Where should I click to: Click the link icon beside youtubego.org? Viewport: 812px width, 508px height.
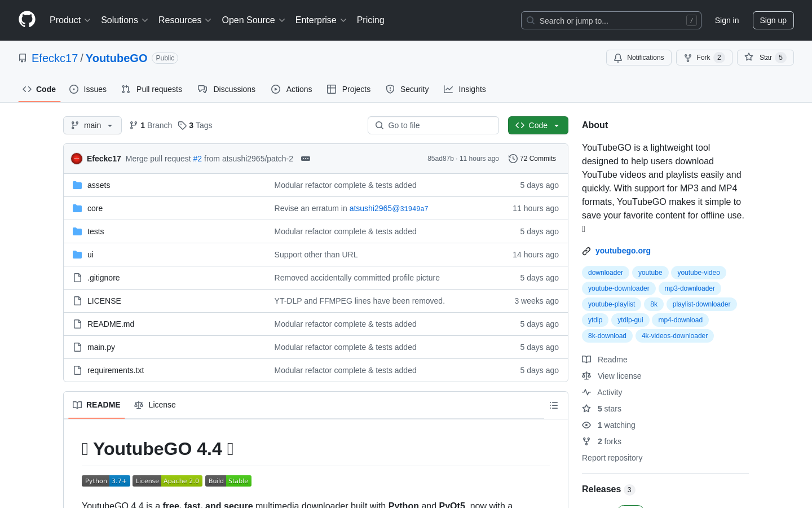pos(586,251)
